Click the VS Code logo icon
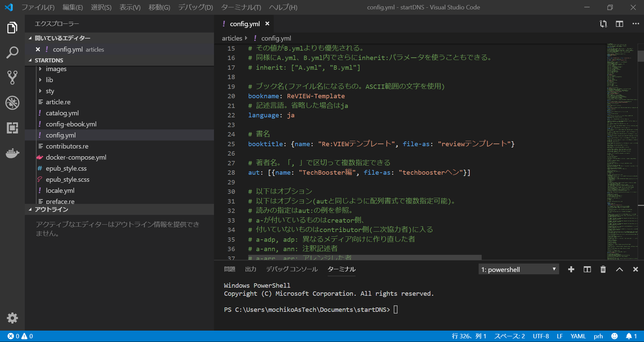 click(9, 8)
